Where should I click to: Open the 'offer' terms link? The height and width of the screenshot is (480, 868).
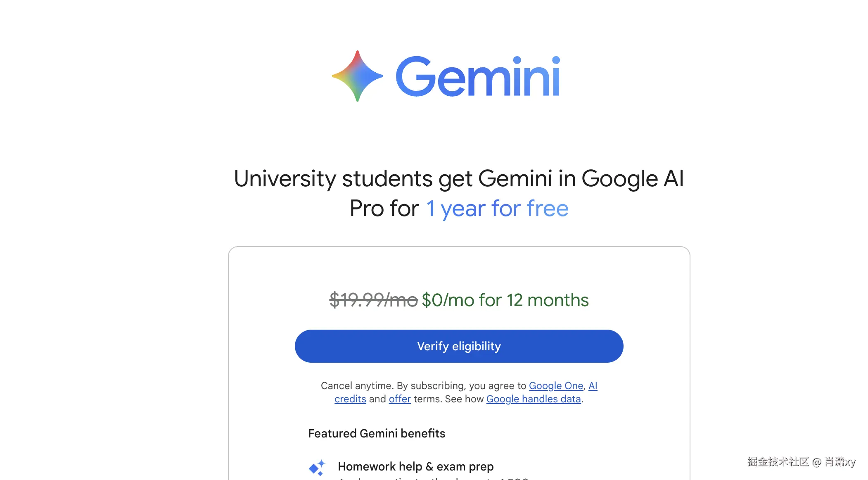pos(400,399)
